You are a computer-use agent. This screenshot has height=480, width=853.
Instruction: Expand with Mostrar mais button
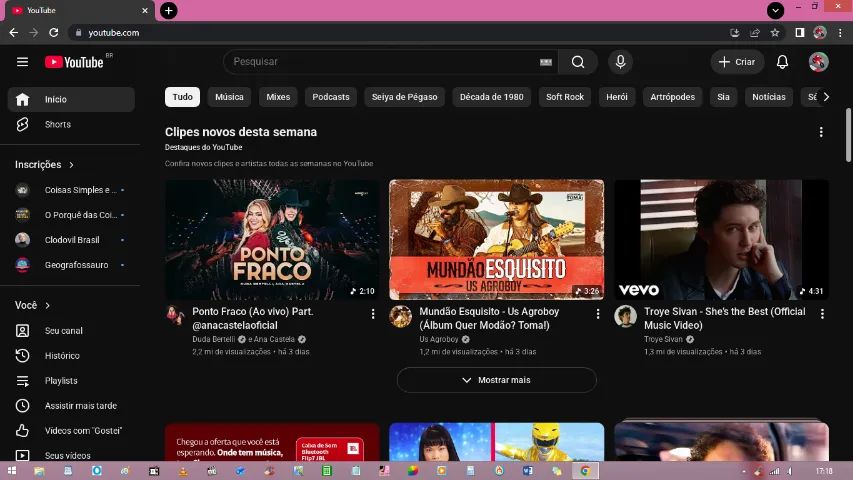[497, 380]
